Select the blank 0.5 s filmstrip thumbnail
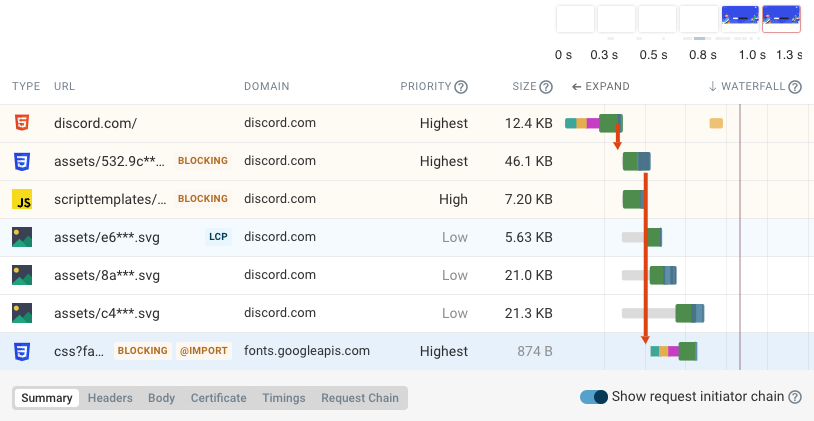The image size is (814, 421). point(657,19)
